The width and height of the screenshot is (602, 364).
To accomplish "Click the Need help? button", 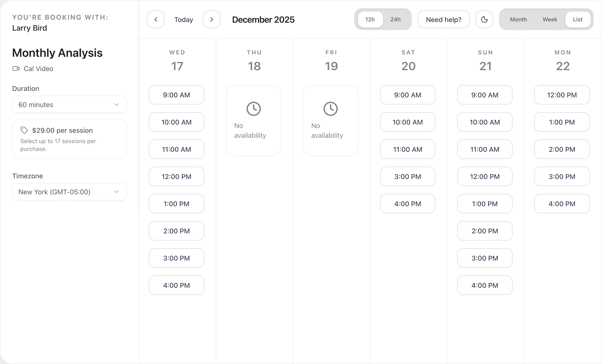I will 443,19.
